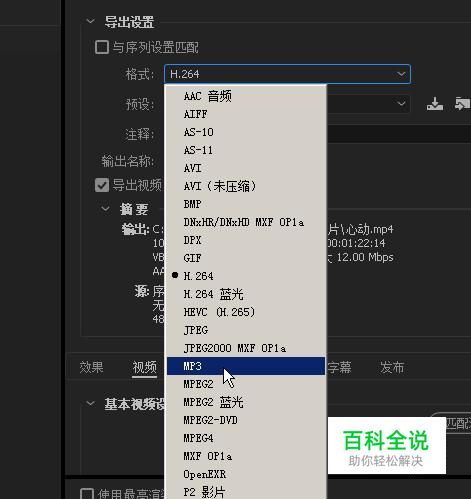This screenshot has width=471, height=499.
Task: Toggle the 使用最高渲染 checkbox at bottom
Action: pyautogui.click(x=87, y=494)
